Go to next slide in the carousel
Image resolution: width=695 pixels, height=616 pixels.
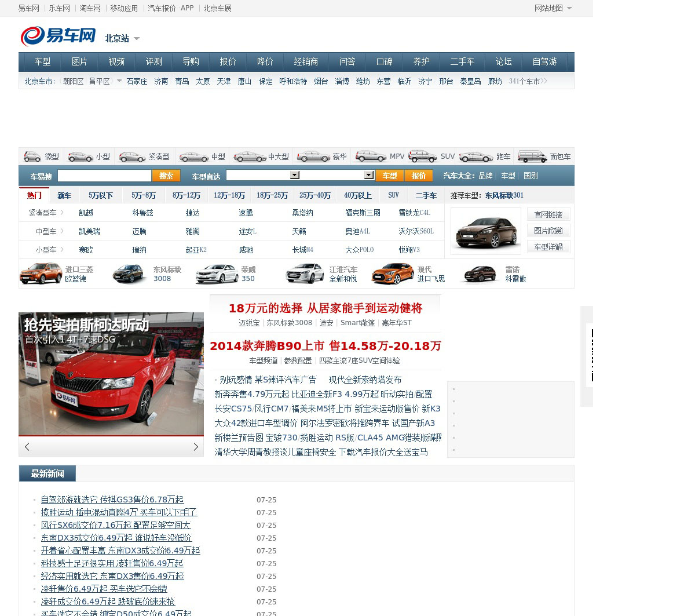[196, 446]
